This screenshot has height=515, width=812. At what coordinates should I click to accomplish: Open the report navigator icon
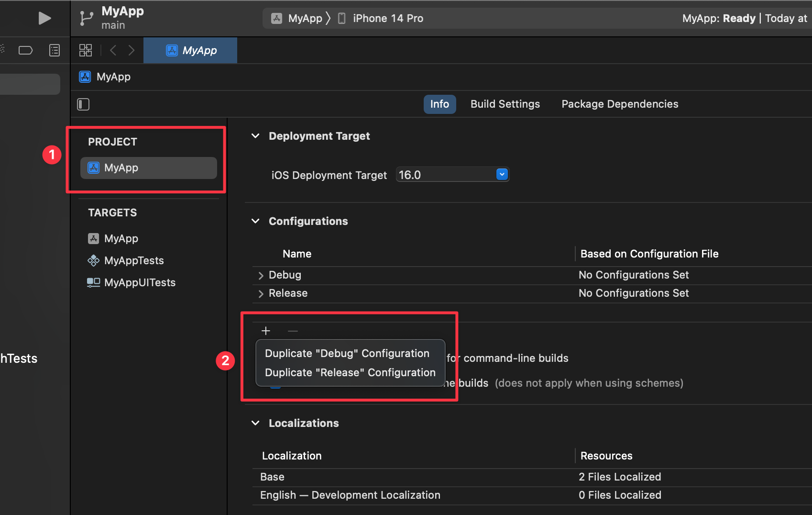(x=55, y=50)
